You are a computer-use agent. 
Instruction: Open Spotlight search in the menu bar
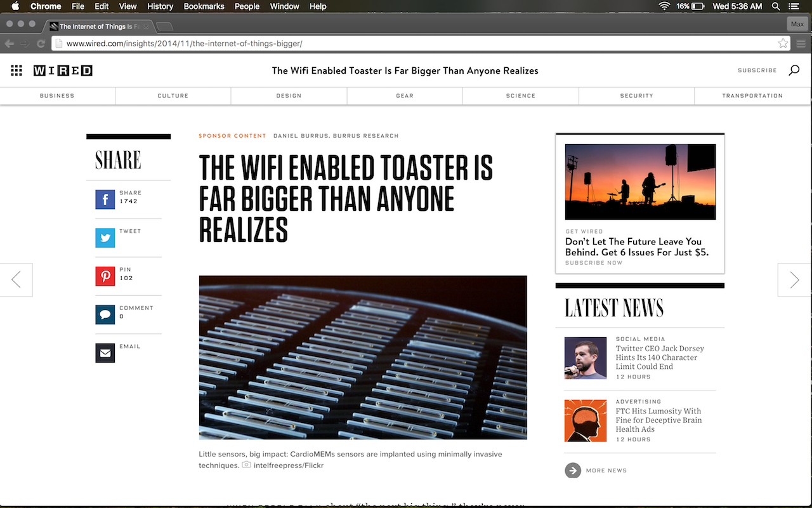click(776, 6)
